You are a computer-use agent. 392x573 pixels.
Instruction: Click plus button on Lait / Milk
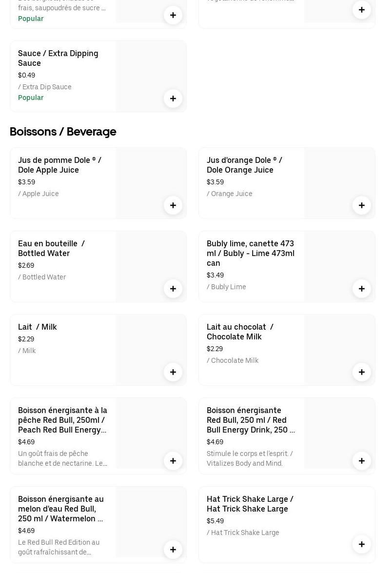pos(173,372)
